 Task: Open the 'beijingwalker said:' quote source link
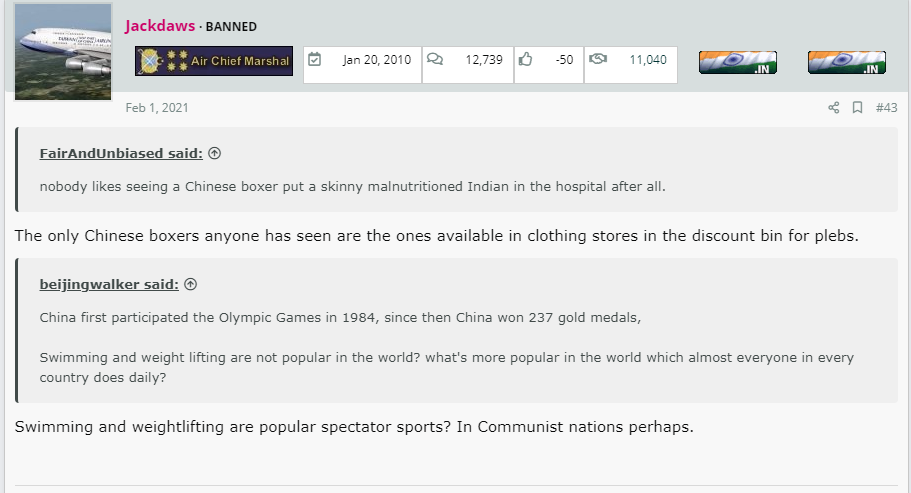coord(109,285)
